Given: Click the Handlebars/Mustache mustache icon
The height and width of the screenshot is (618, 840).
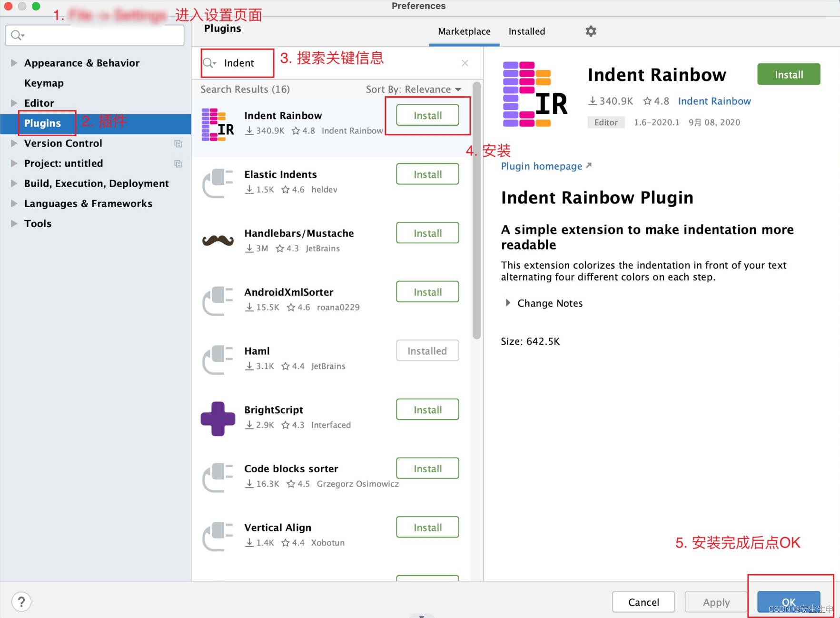Looking at the screenshot, I should click(218, 240).
